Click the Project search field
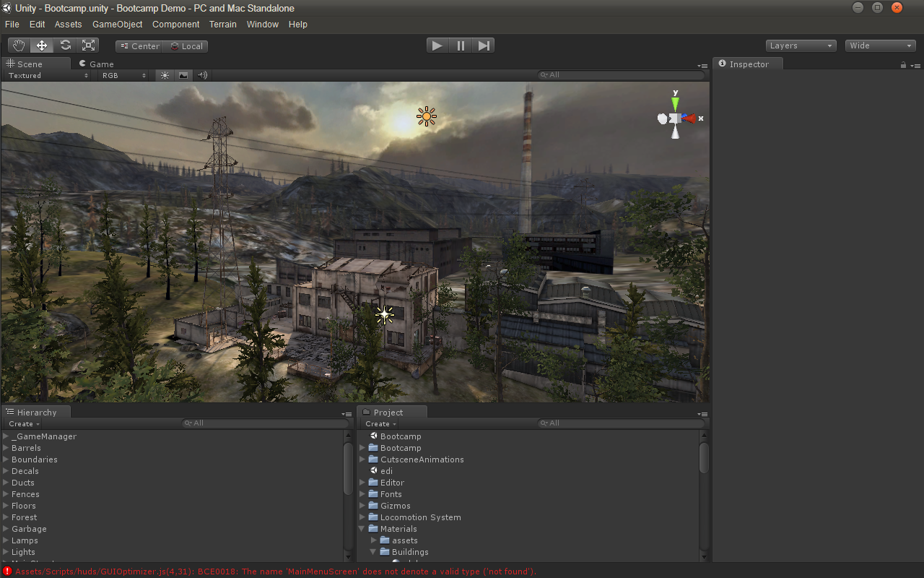This screenshot has height=578, width=924. (x=621, y=423)
